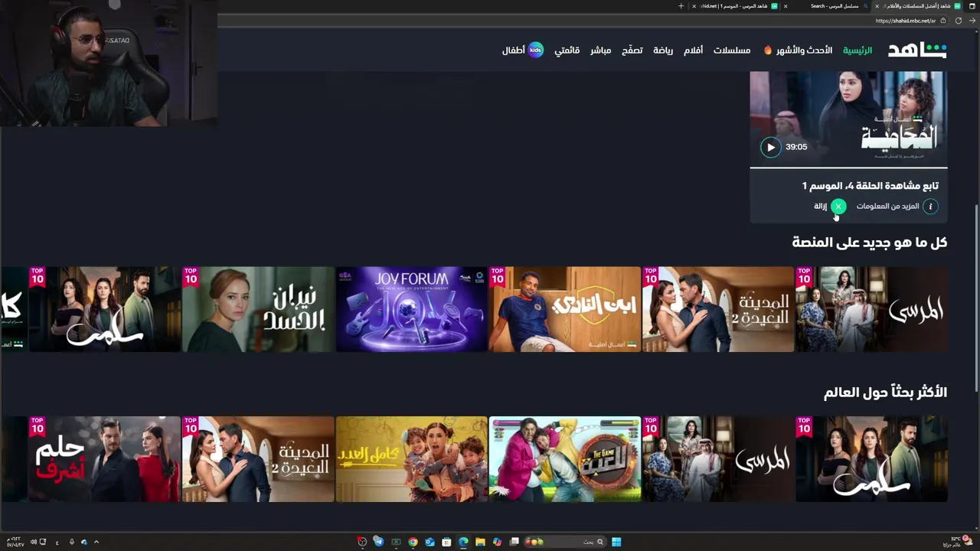Launch Copilot from the taskbar
Screen dimensions: 980x551
pyautogui.click(x=498, y=542)
